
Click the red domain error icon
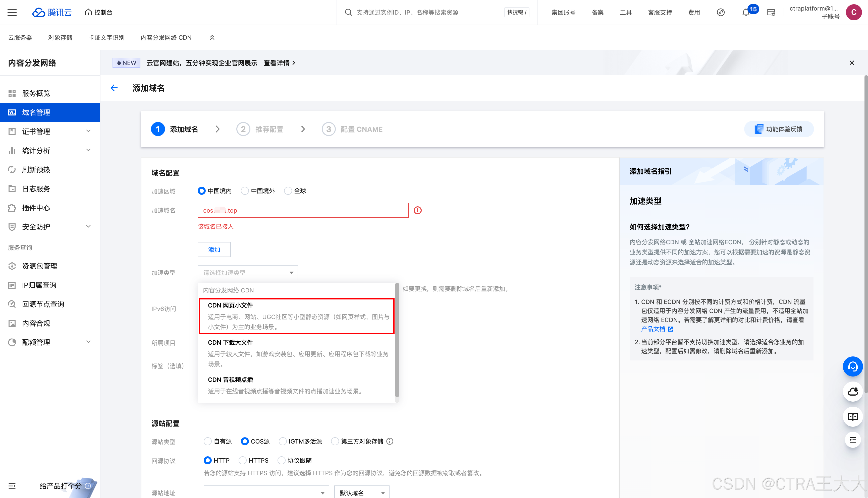(417, 210)
